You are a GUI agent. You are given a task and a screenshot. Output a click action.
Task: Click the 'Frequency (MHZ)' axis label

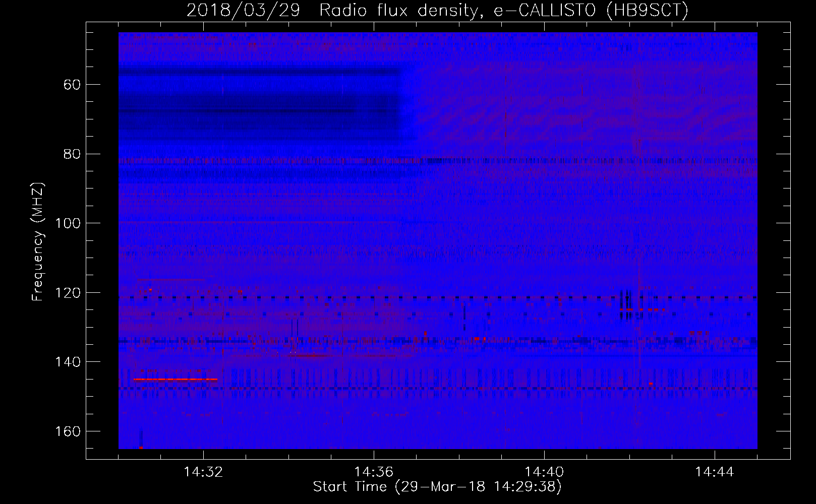38,241
